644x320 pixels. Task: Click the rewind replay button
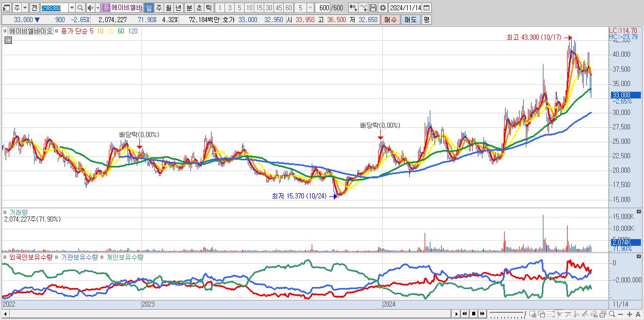pos(464,314)
